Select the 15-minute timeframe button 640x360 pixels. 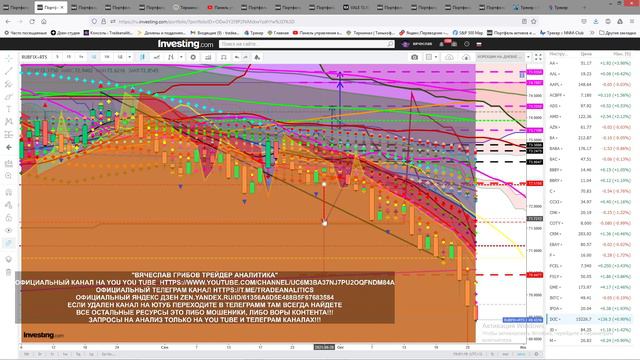pos(69,57)
